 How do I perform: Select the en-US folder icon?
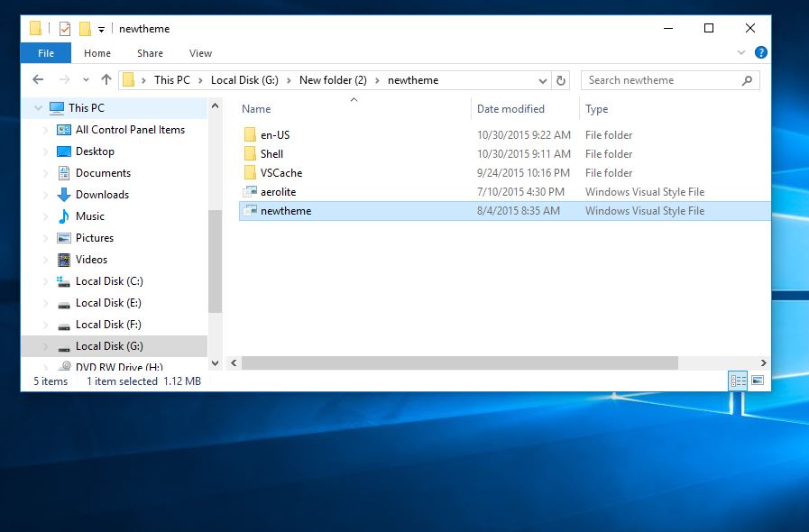[x=250, y=134]
